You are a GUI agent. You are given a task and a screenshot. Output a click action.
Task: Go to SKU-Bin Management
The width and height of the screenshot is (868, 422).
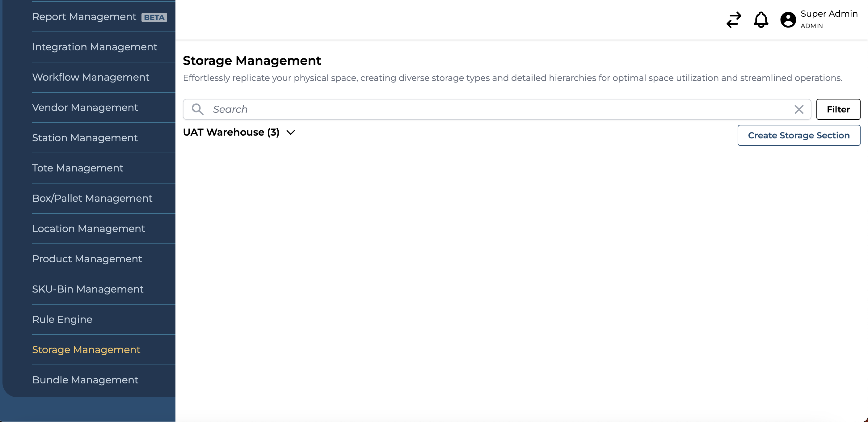click(x=88, y=289)
